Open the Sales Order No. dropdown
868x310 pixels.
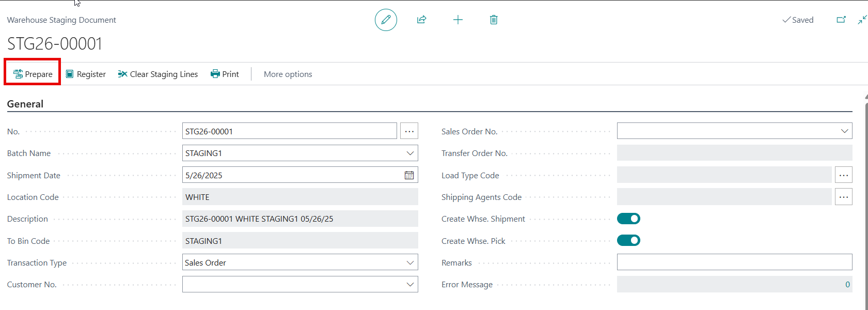click(844, 131)
